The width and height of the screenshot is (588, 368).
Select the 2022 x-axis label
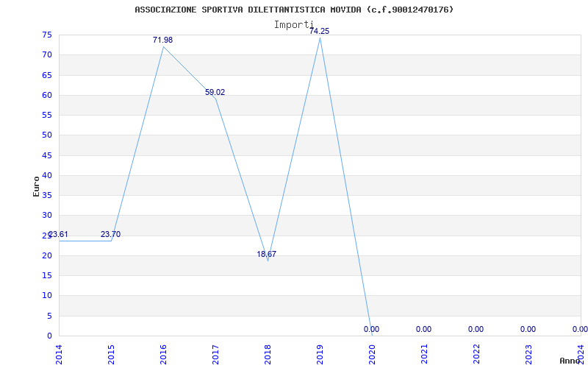tap(476, 355)
